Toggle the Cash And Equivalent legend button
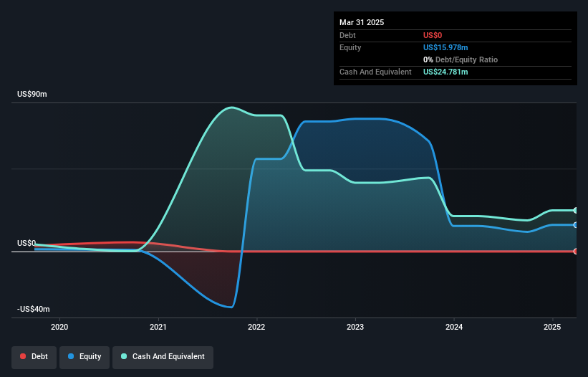This screenshot has height=377, width=588. pyautogui.click(x=163, y=357)
